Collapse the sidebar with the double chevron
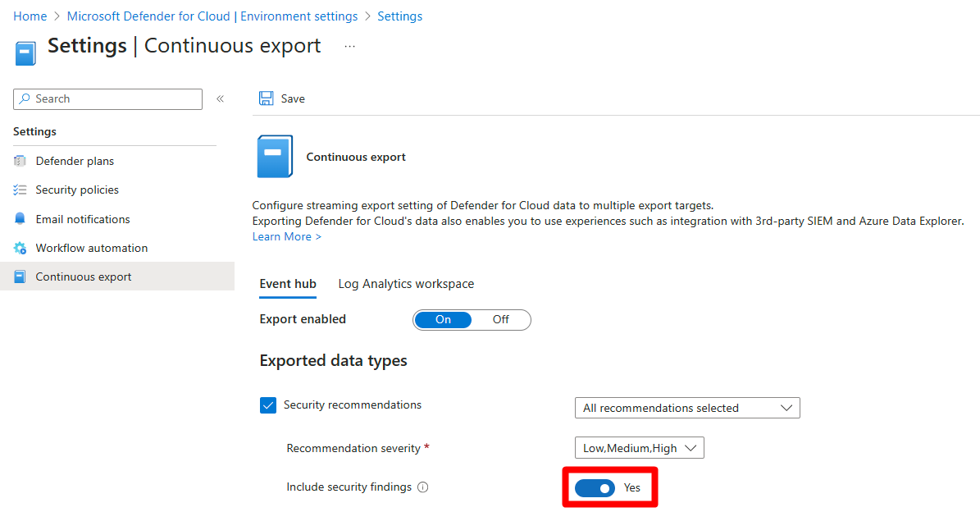This screenshot has width=980, height=512. tap(220, 97)
